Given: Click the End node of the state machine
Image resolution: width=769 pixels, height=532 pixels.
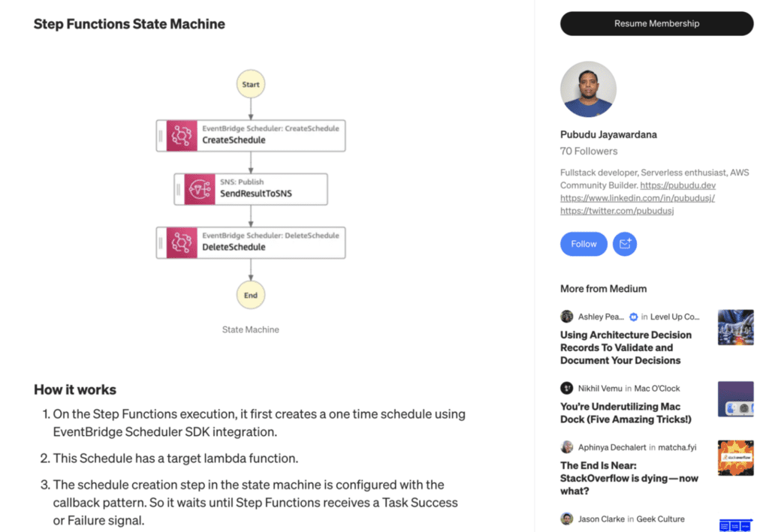Looking at the screenshot, I should [x=251, y=295].
